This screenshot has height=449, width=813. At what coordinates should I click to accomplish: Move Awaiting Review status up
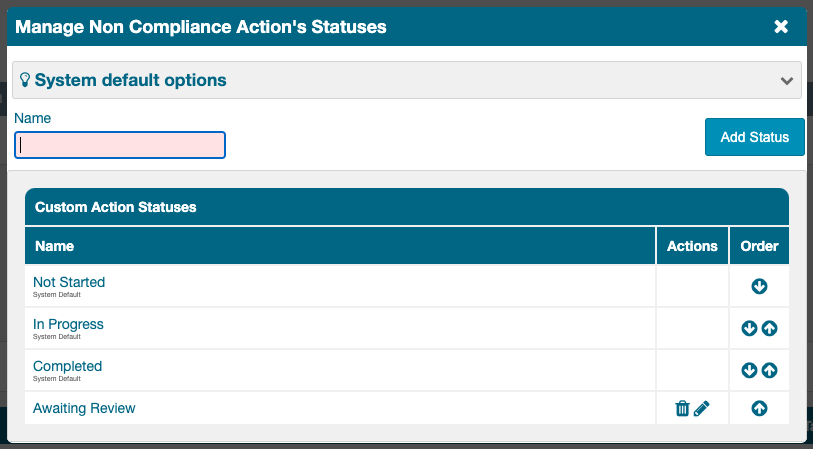[x=759, y=408]
